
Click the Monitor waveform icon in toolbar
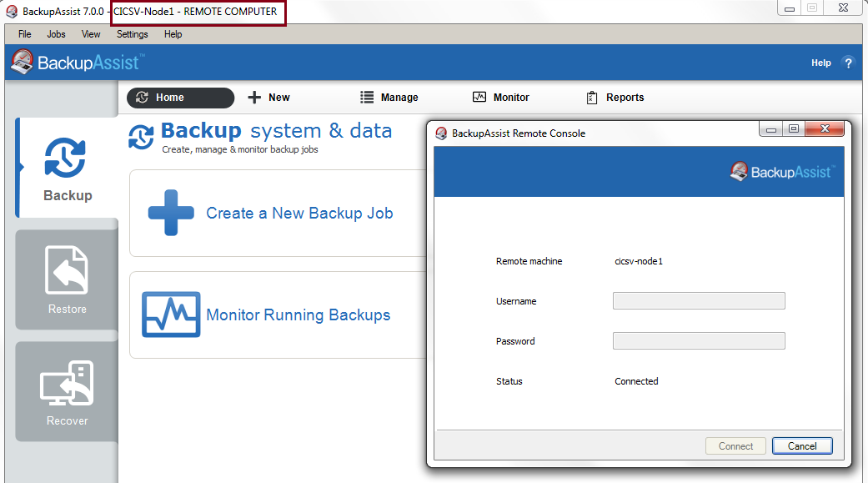pos(479,97)
